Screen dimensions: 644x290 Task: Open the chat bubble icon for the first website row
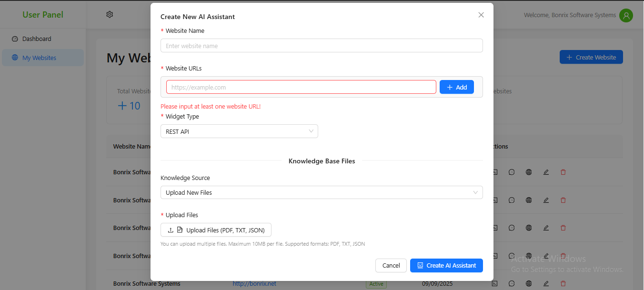(x=512, y=172)
